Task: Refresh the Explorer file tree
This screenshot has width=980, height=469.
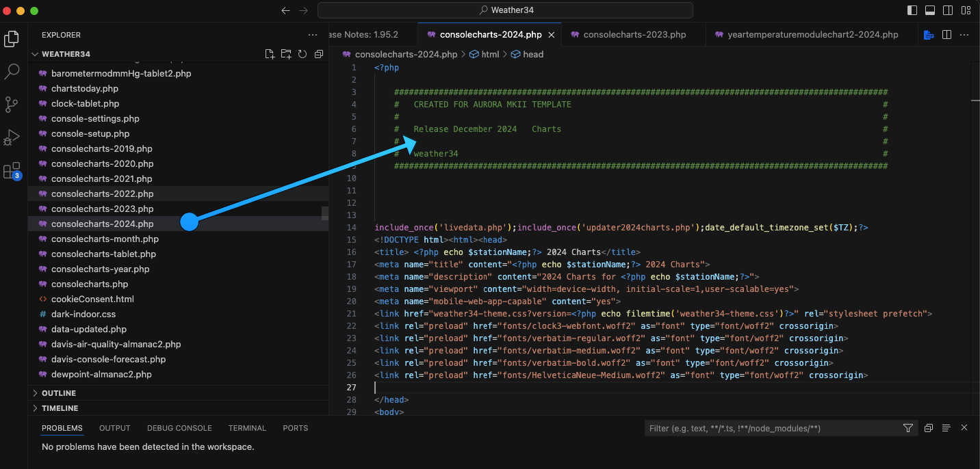Action: tap(302, 54)
